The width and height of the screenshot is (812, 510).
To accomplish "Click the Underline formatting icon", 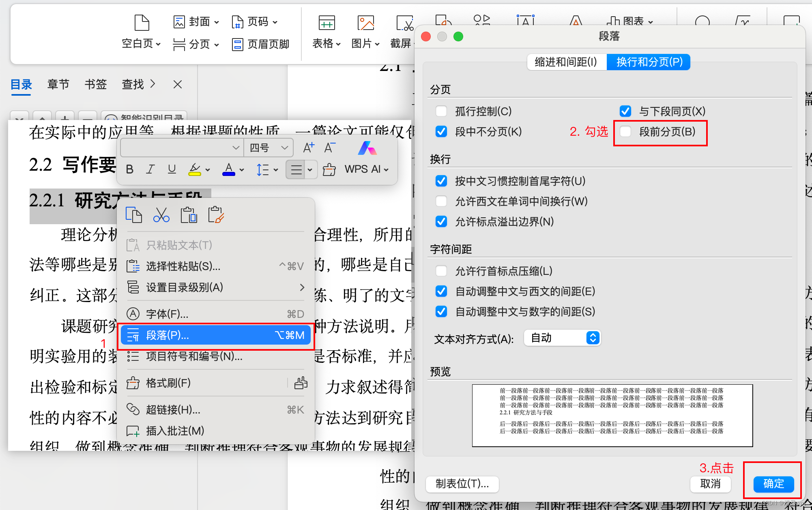I will coord(172,169).
